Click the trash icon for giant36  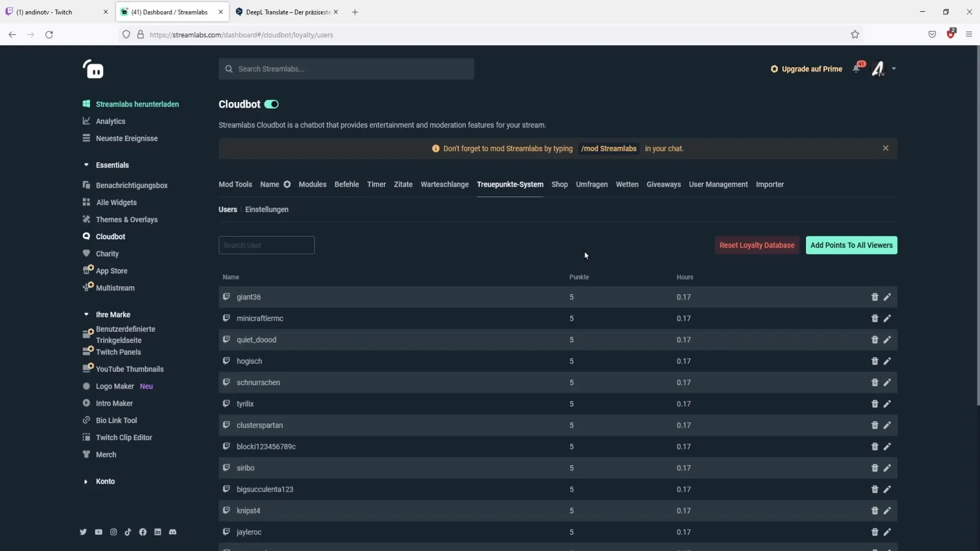[874, 297]
